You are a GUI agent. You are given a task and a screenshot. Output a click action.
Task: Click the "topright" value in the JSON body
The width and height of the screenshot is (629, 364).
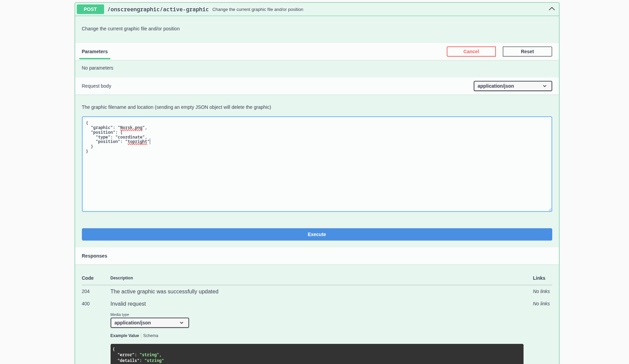click(138, 142)
